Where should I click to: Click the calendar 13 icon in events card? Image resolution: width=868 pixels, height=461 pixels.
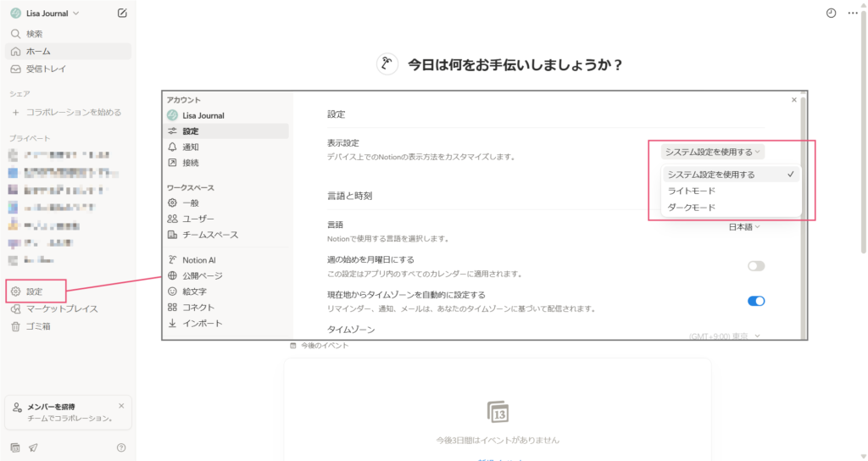[498, 412]
